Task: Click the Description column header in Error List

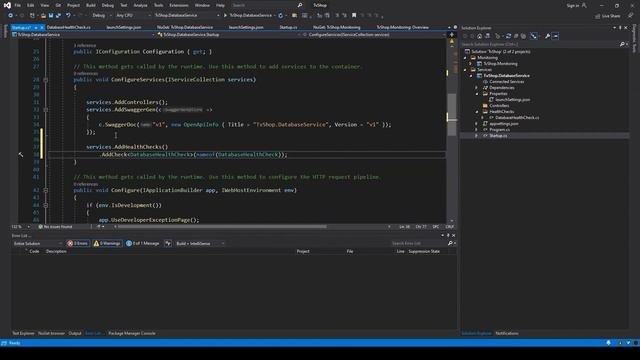Action: 56,251
